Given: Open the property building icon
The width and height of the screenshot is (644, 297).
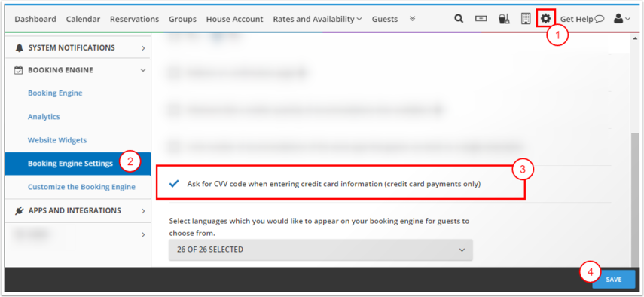Looking at the screenshot, I should click(525, 19).
